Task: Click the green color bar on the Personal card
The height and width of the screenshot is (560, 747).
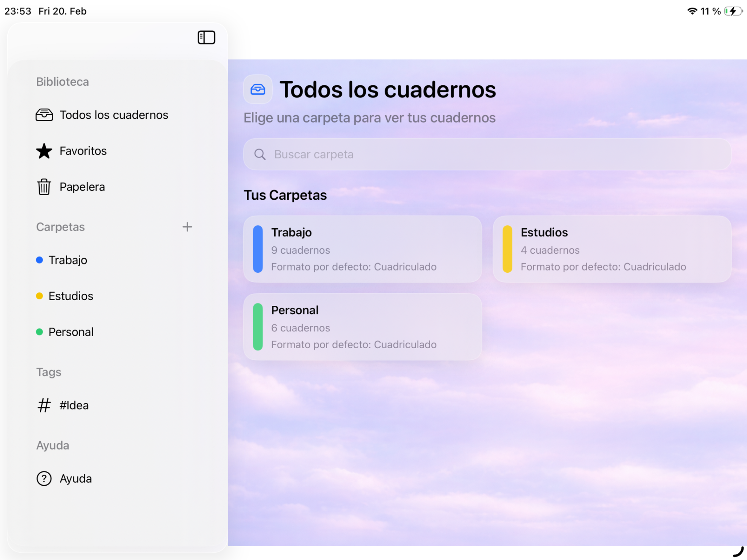Action: point(258,326)
